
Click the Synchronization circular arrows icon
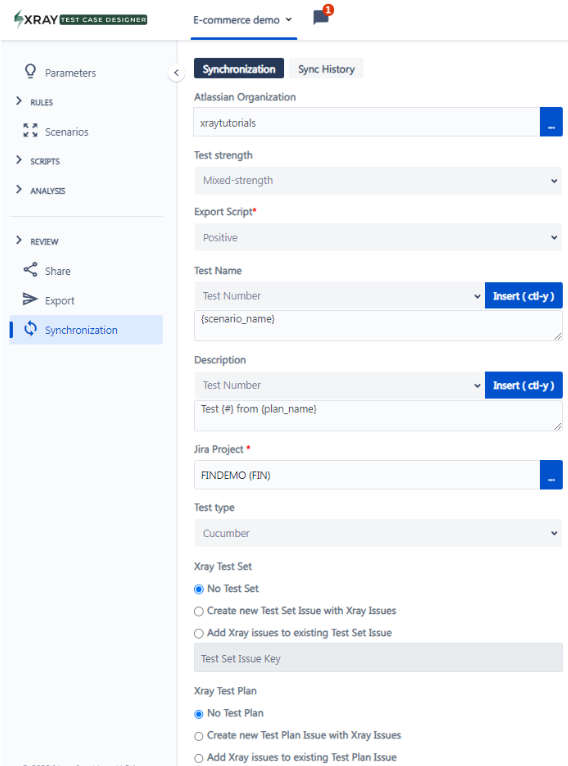tap(30, 329)
